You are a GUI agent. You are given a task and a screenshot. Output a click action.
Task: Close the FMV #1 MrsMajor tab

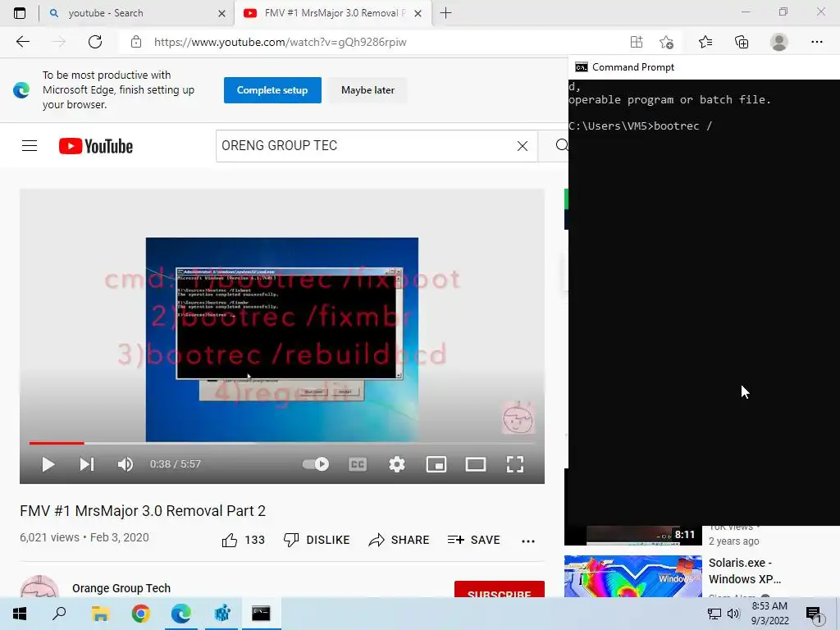pyautogui.click(x=418, y=13)
